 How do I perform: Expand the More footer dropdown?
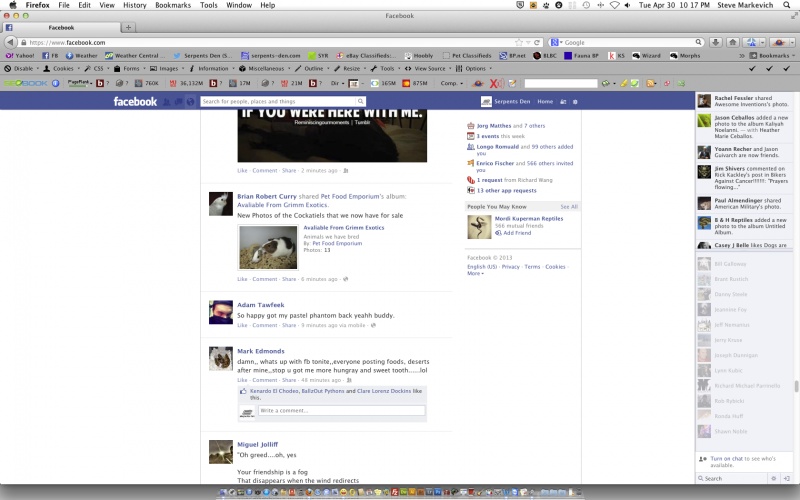coord(475,273)
